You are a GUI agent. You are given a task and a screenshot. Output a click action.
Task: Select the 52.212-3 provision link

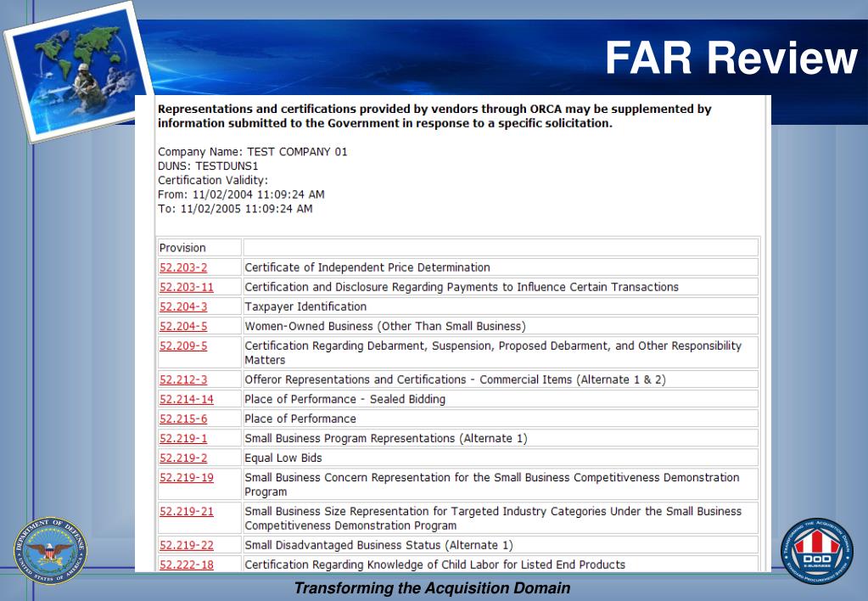pyautogui.click(x=183, y=380)
